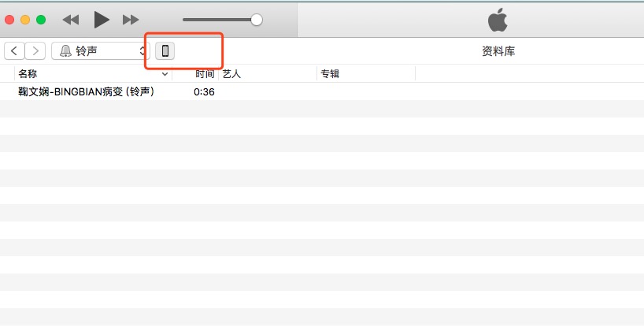Go forward with the right chevron button
The image size is (644, 335).
(35, 51)
